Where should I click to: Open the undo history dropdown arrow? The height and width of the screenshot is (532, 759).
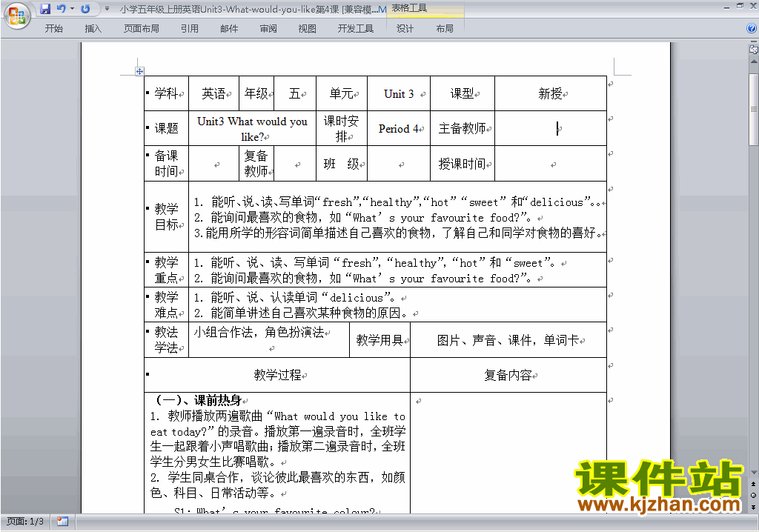click(72, 9)
